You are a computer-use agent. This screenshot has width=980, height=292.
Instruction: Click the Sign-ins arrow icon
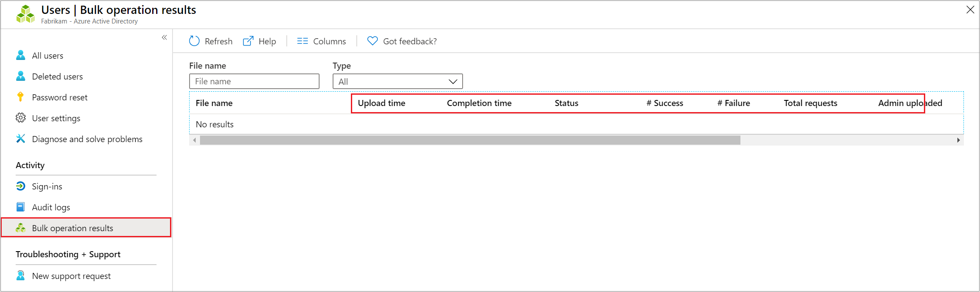pos(20,186)
